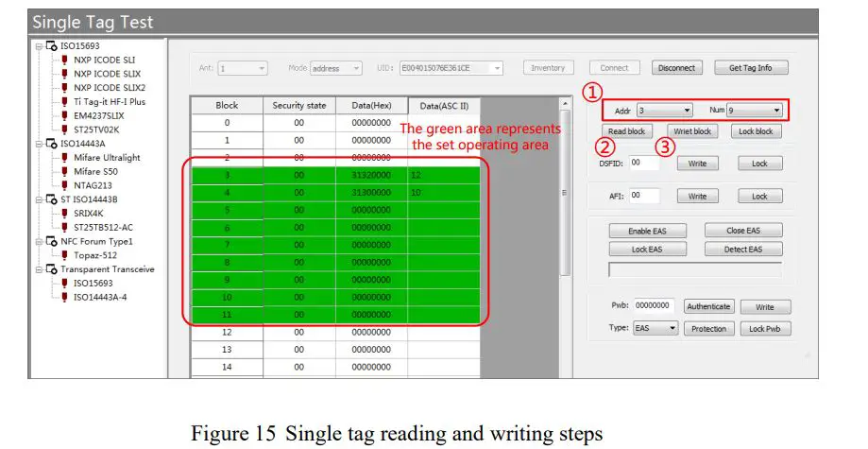Click the Authenticate button
Screen dimensions: 868x449
pyautogui.click(x=708, y=306)
